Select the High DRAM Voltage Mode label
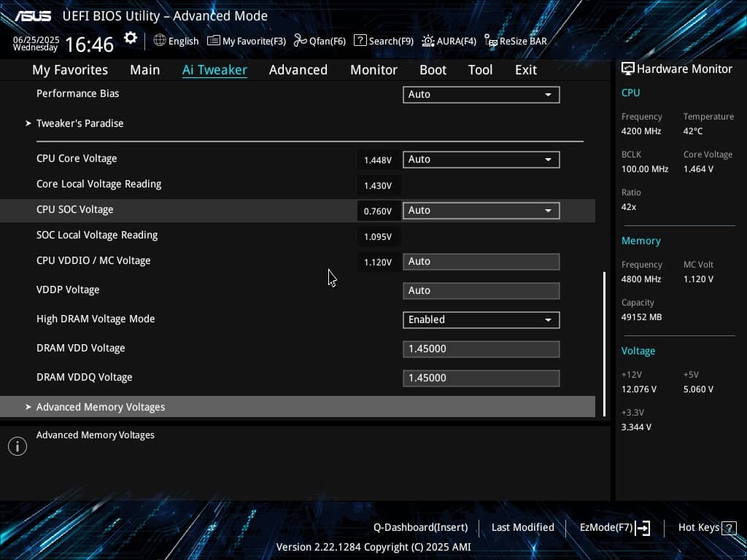Screen dimensions: 747x560 pyautogui.click(x=96, y=319)
